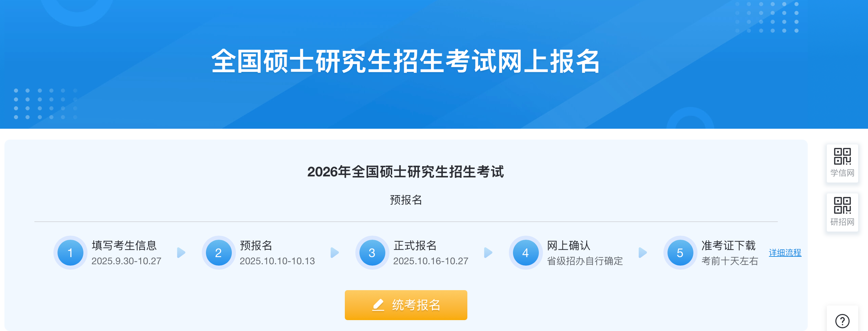Click the step 1 circle icon

[x=70, y=253]
